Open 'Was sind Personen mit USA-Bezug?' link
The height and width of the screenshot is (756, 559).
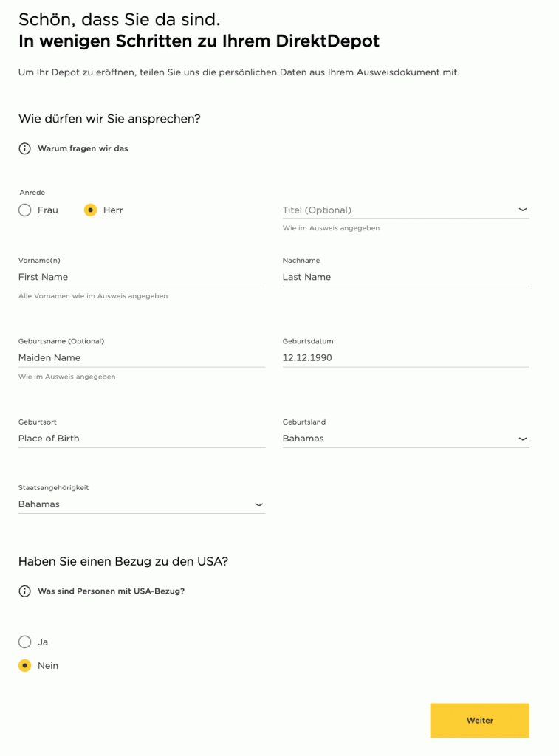click(x=111, y=591)
